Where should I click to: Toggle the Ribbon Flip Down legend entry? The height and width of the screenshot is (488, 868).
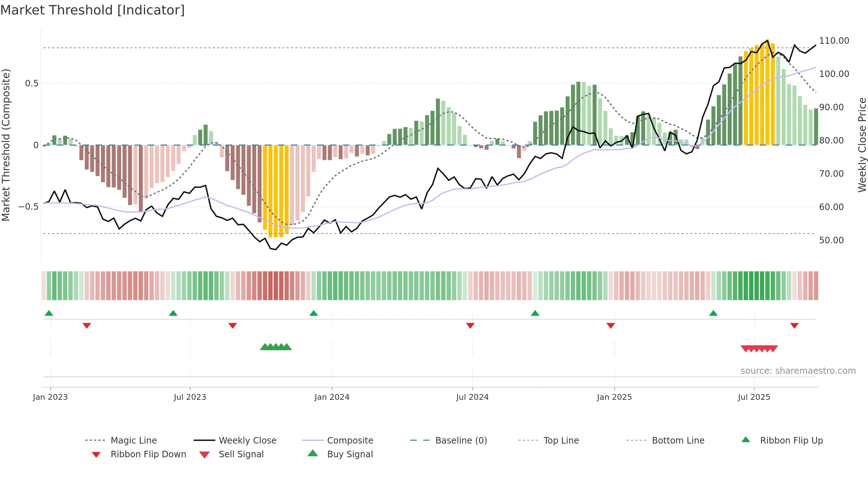coord(139,454)
